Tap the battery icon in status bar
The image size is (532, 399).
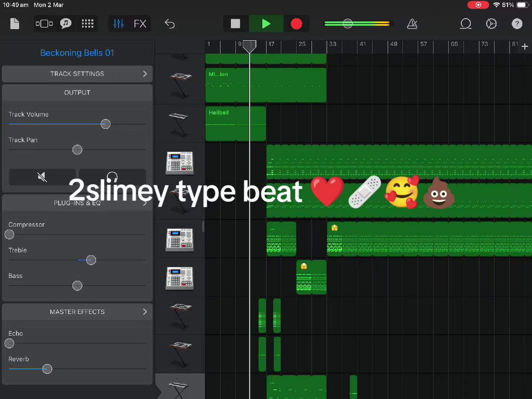click(x=523, y=5)
